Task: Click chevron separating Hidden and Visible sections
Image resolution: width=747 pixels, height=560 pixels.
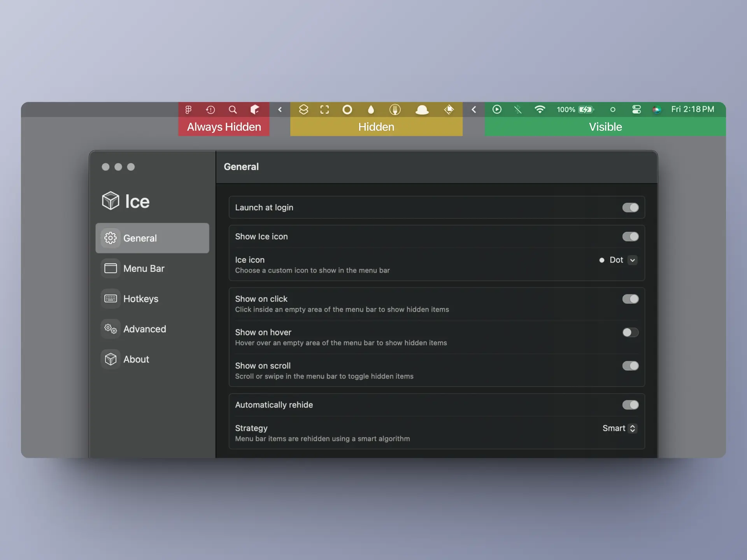Action: click(x=474, y=110)
